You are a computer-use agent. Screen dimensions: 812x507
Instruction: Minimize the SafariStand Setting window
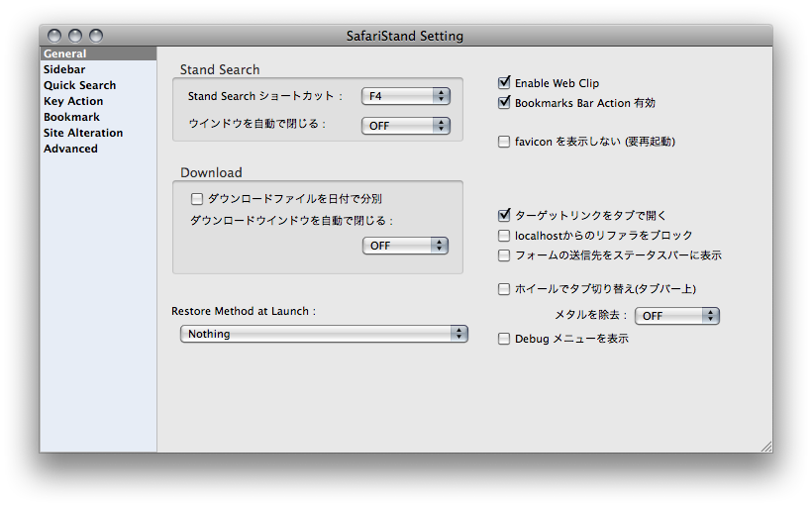pyautogui.click(x=75, y=36)
